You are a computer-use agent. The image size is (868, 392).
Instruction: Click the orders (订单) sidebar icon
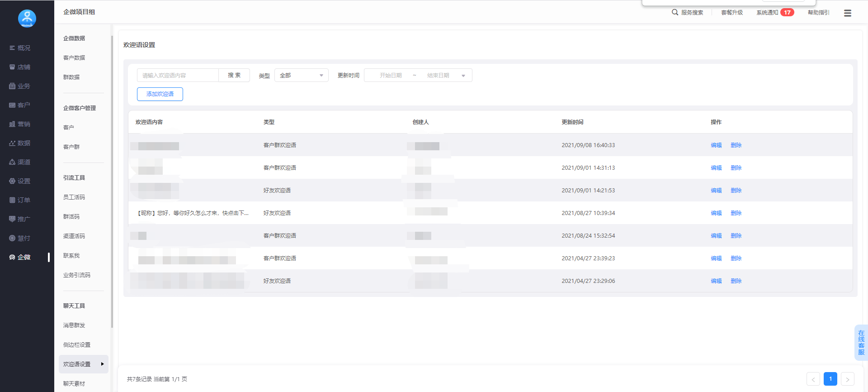coord(12,200)
